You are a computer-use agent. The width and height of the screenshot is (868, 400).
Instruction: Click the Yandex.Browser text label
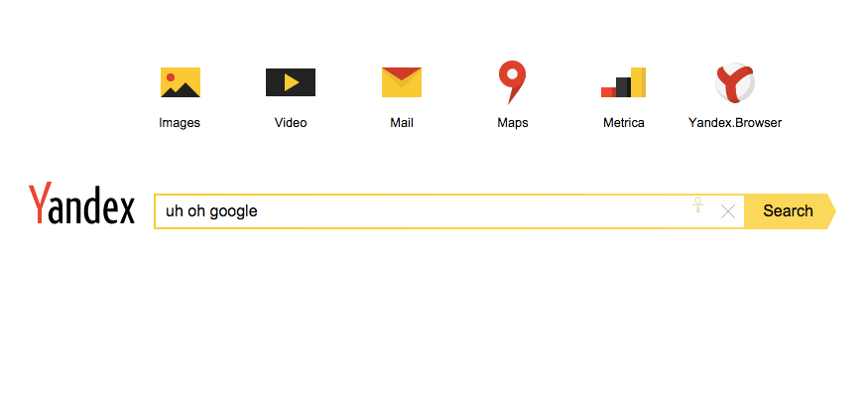coord(735,123)
